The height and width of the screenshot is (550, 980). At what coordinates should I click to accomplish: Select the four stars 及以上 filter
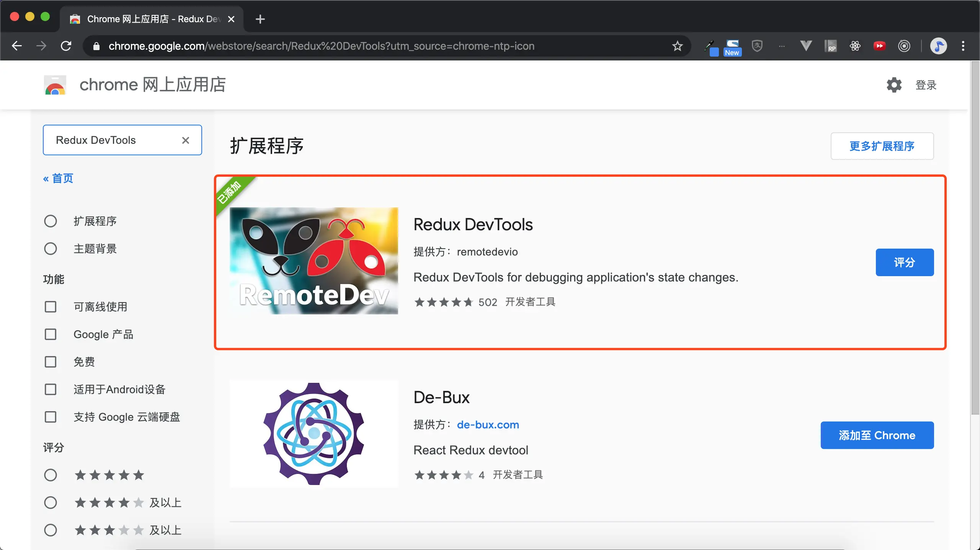coord(51,503)
